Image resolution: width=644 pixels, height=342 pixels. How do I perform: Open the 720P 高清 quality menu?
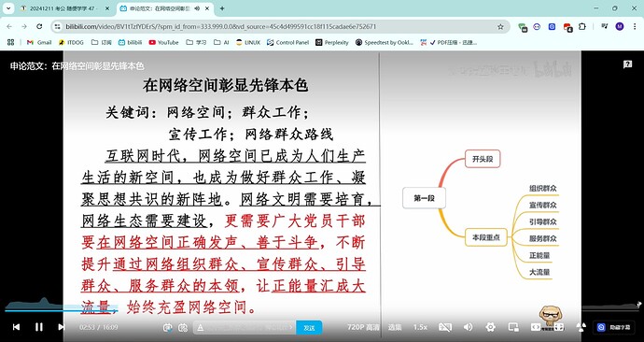tap(363, 327)
